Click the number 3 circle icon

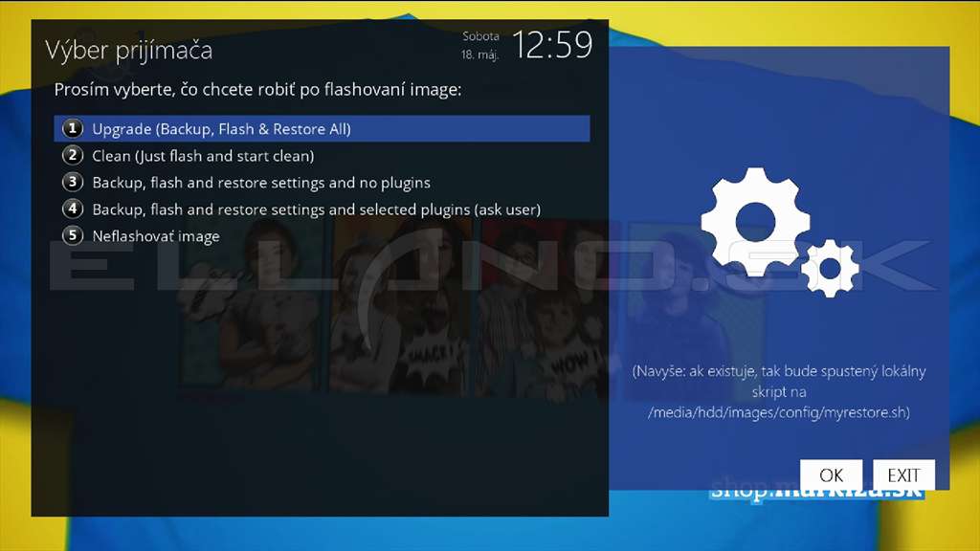click(73, 182)
